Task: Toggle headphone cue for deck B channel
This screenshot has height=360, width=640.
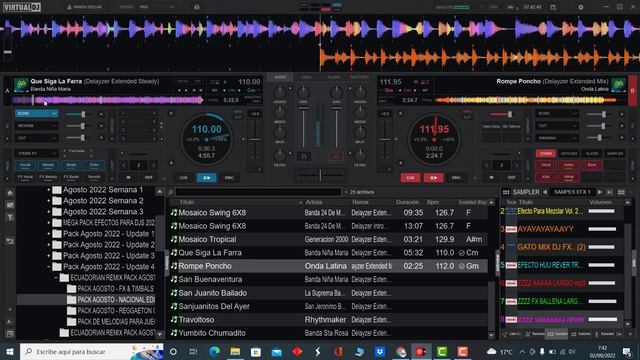Action: 336,156
